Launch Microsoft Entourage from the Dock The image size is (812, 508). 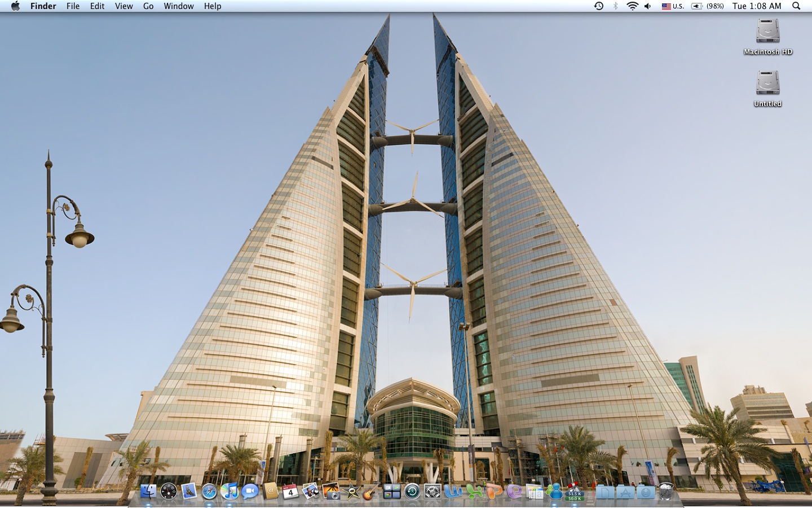514,491
